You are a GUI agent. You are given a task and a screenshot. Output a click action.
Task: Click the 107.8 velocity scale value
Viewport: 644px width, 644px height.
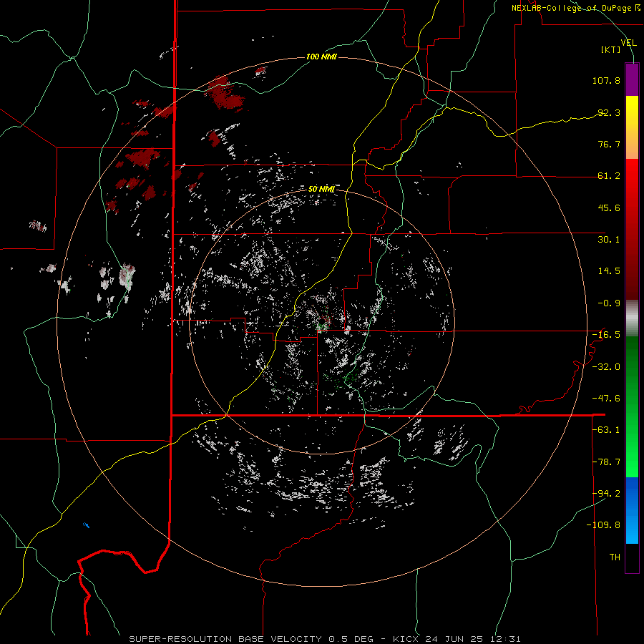[x=606, y=80]
